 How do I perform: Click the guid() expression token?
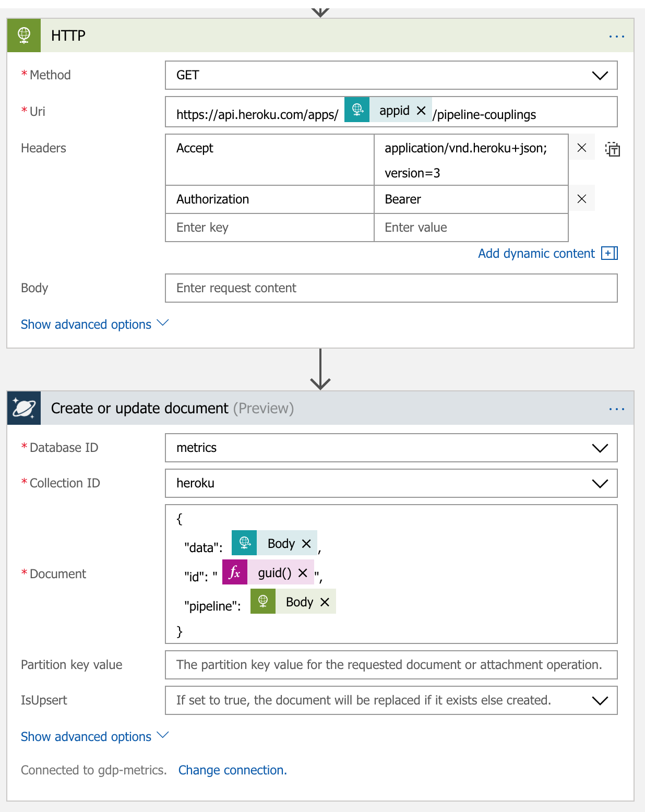tap(268, 572)
